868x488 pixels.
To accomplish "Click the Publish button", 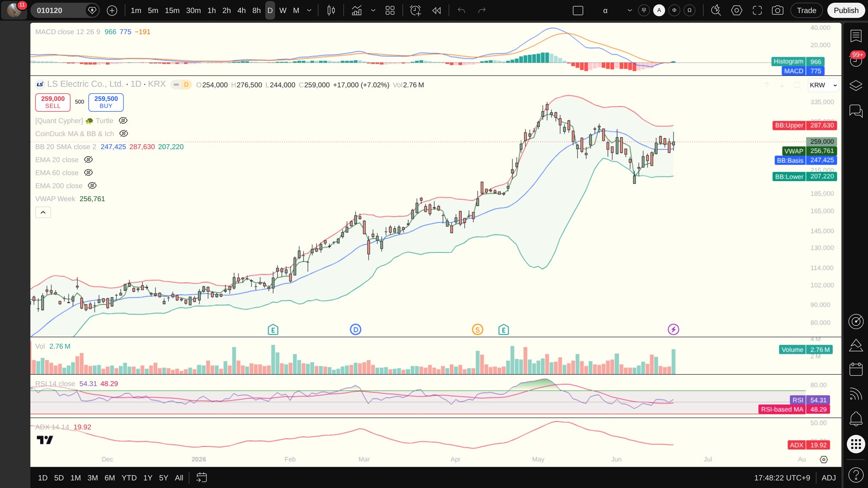I will click(846, 10).
